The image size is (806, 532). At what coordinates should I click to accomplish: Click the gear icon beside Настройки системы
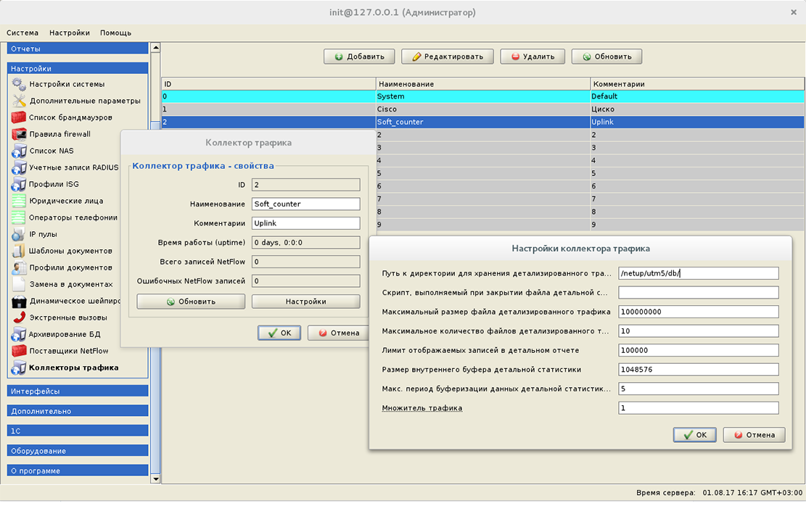coord(19,83)
